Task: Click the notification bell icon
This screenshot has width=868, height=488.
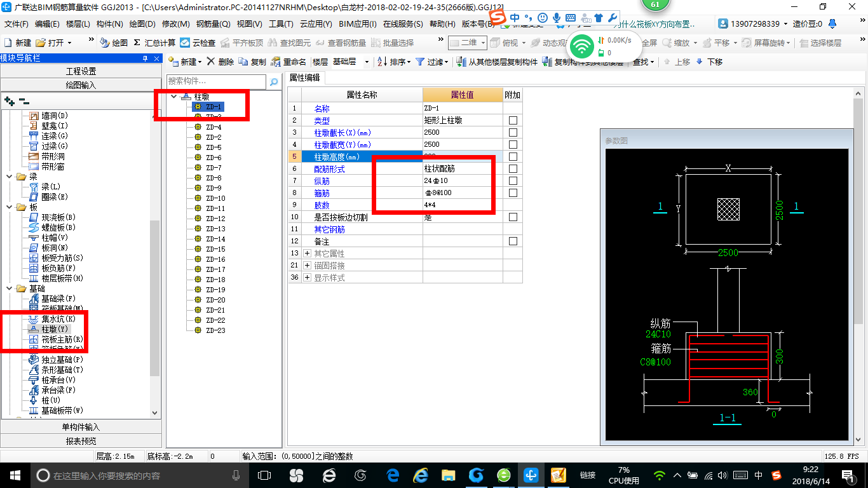Action: pyautogui.click(x=833, y=24)
